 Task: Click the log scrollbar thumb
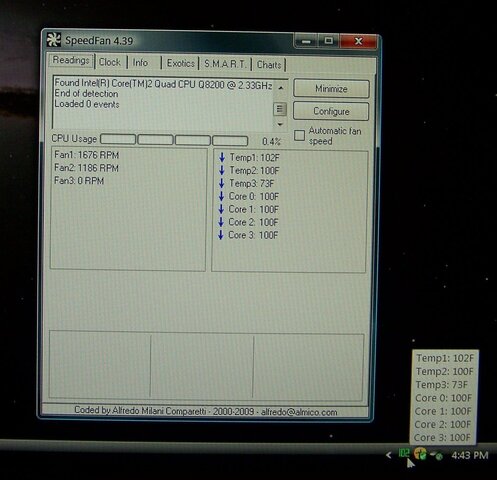click(280, 109)
